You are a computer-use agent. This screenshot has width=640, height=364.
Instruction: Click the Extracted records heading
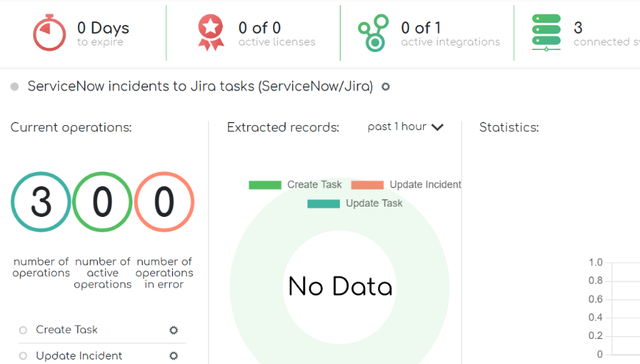pyautogui.click(x=283, y=127)
